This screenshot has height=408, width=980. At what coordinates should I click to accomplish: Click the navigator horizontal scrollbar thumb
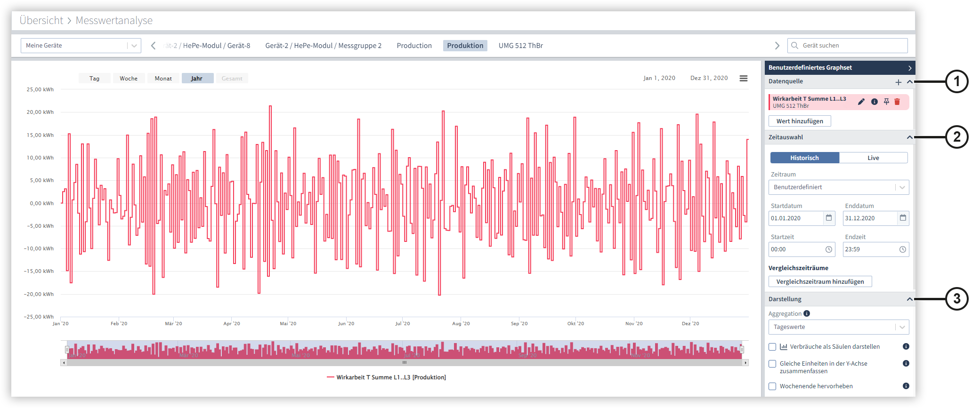[405, 363]
